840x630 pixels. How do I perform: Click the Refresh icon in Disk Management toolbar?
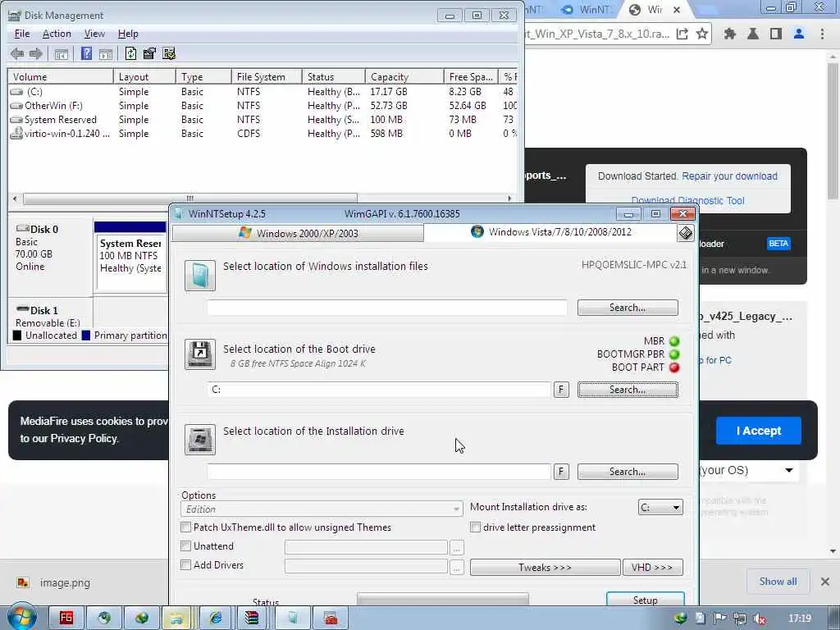[130, 53]
